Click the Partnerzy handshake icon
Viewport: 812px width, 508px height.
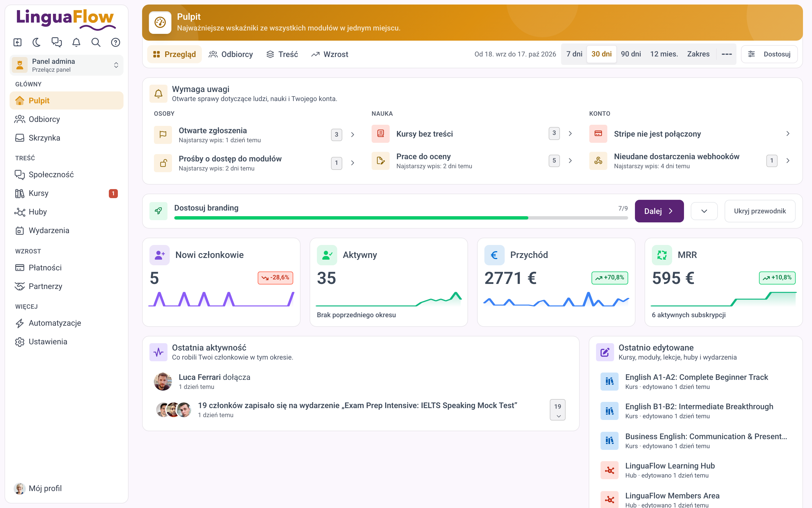[x=20, y=286]
